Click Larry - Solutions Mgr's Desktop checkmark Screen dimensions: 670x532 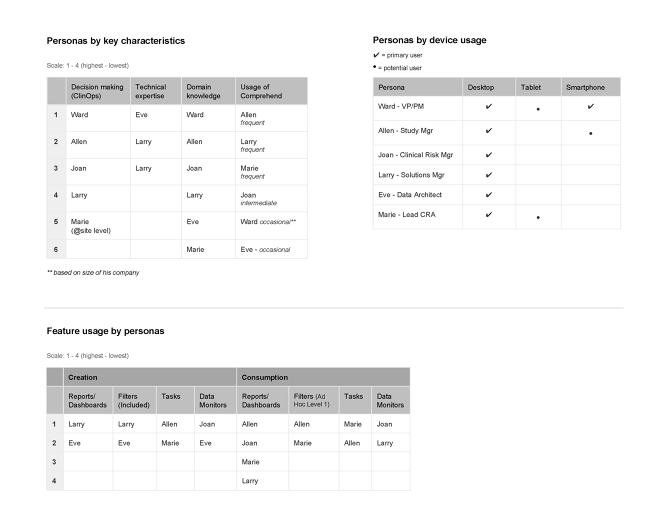pos(488,175)
